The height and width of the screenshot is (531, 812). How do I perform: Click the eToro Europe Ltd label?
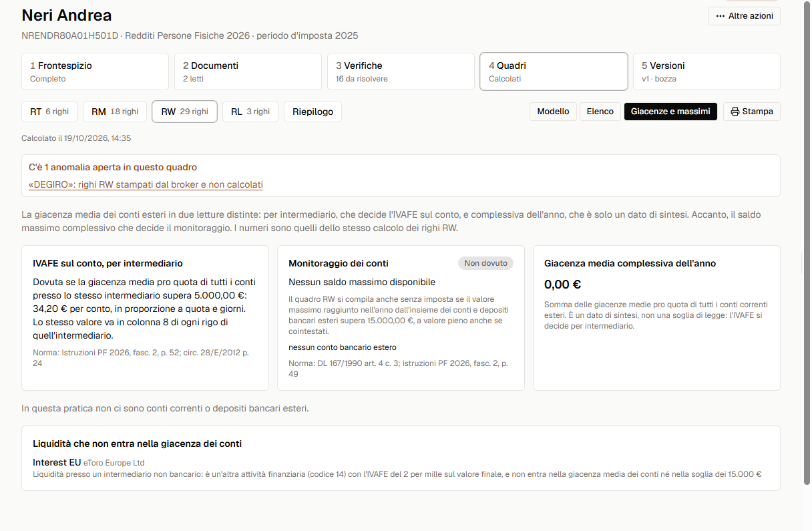(114, 463)
